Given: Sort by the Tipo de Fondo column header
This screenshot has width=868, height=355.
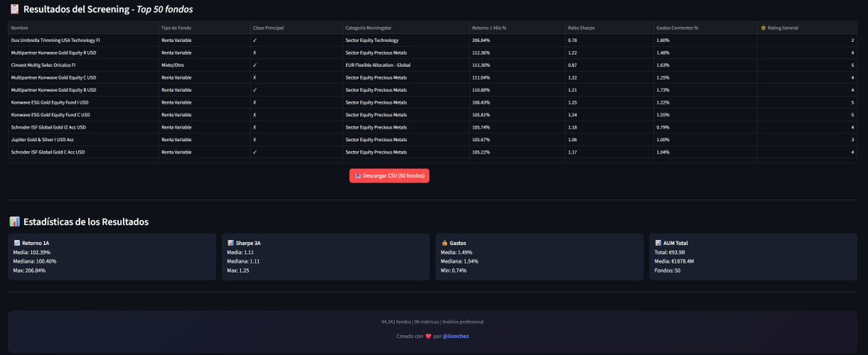Looking at the screenshot, I should pyautogui.click(x=204, y=27).
